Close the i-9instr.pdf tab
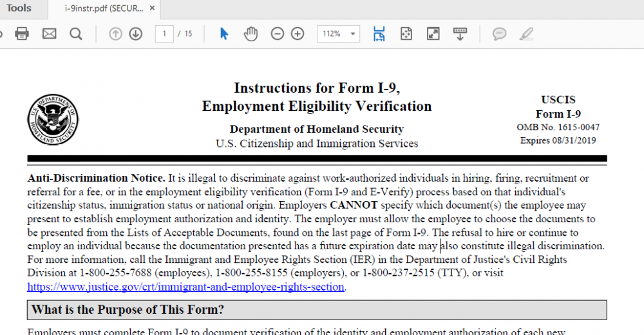644x335 pixels. 152,8
